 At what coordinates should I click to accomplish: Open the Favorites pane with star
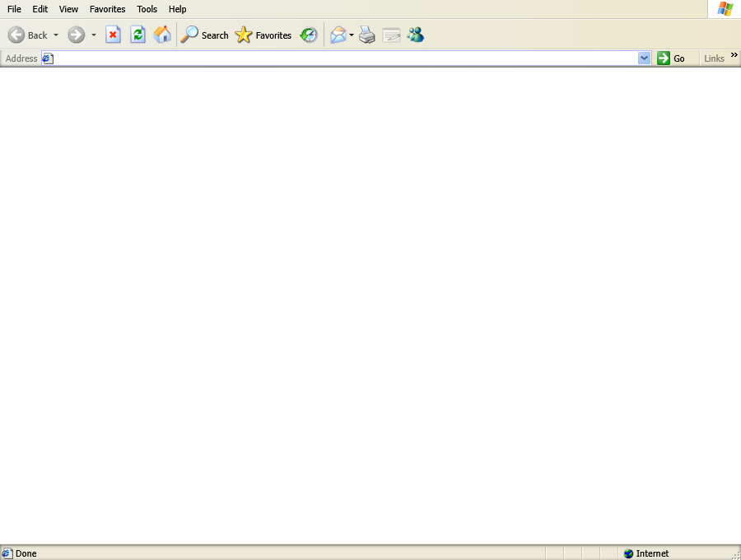click(x=263, y=35)
